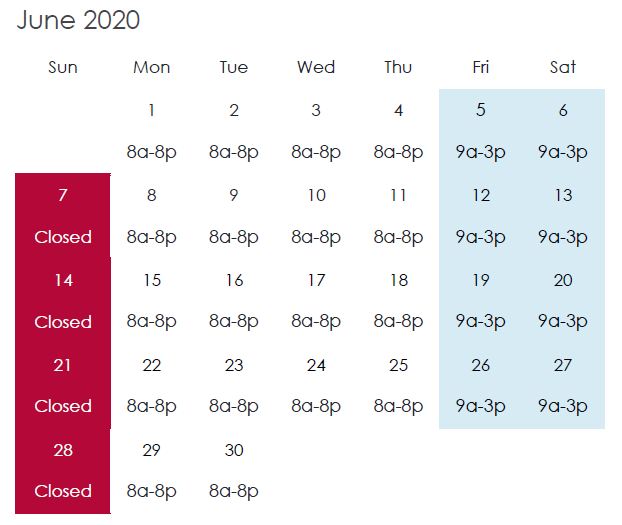Select the Closed label under June 21
The image size is (622, 525).
(x=63, y=406)
